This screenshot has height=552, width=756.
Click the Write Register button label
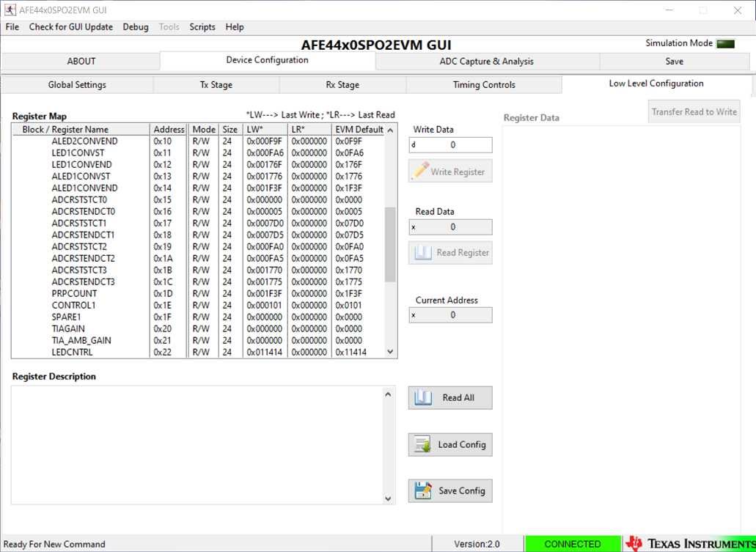[x=458, y=172]
